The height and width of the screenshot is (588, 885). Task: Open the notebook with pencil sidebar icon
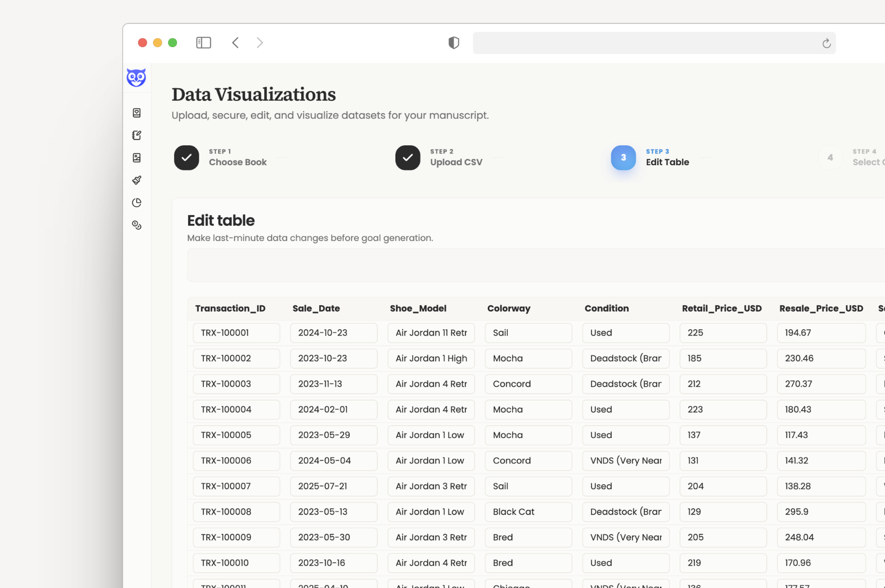point(137,135)
